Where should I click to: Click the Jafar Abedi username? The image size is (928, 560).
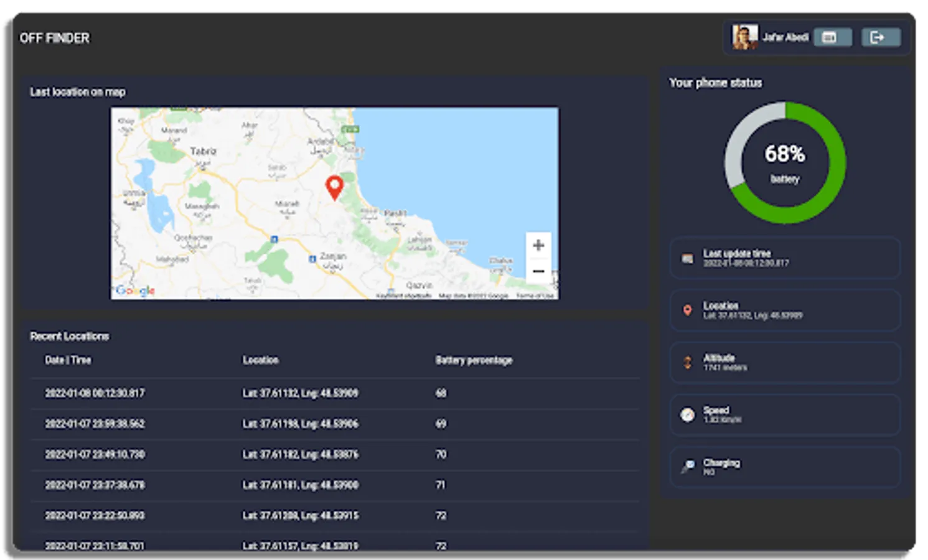coord(785,37)
